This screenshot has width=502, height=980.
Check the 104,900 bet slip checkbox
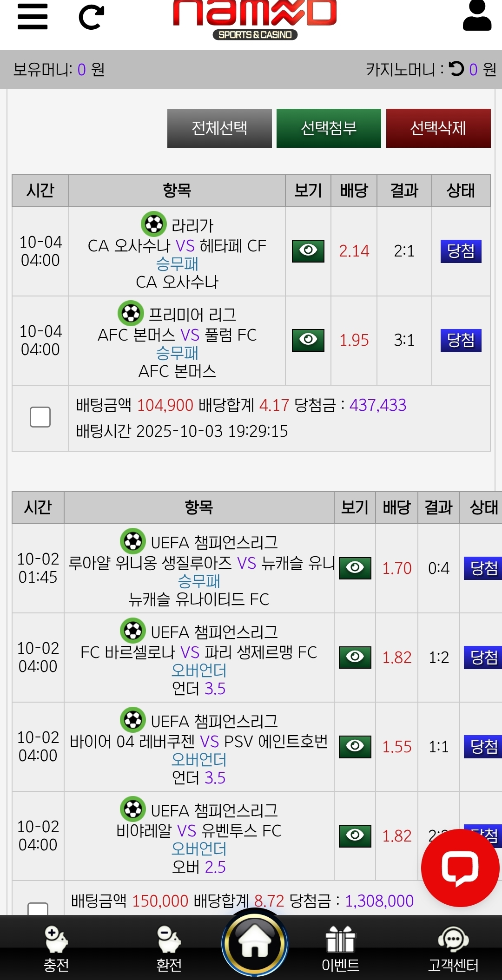pos(40,417)
